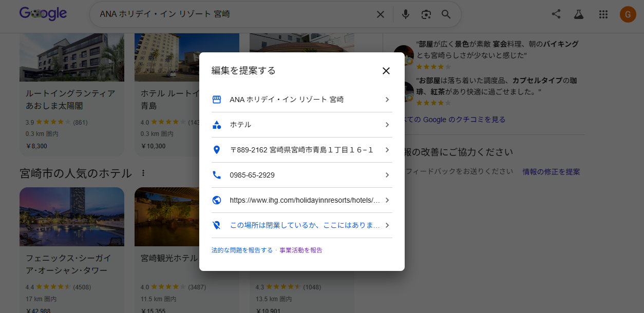Click the お部屋は落ち着いた調度品 review text

pos(496,87)
